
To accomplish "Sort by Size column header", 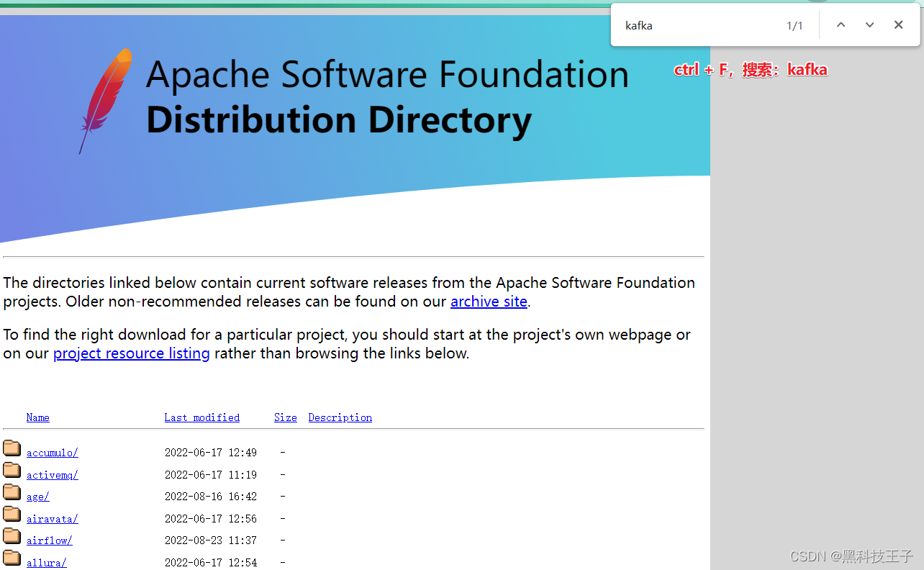I will 286,417.
